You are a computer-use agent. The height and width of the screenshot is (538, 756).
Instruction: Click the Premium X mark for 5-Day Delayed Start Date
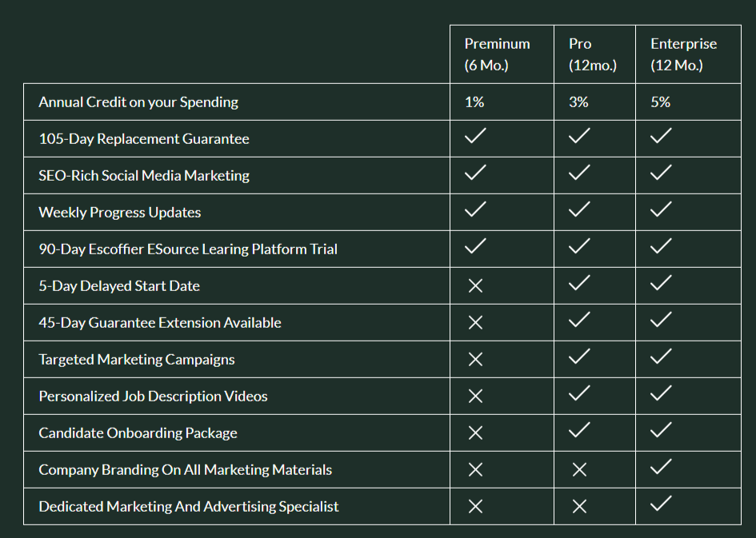[475, 286]
